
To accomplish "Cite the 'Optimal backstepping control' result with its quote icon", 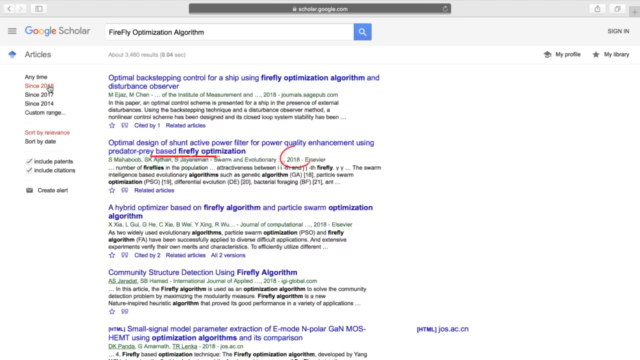I will pos(124,125).
